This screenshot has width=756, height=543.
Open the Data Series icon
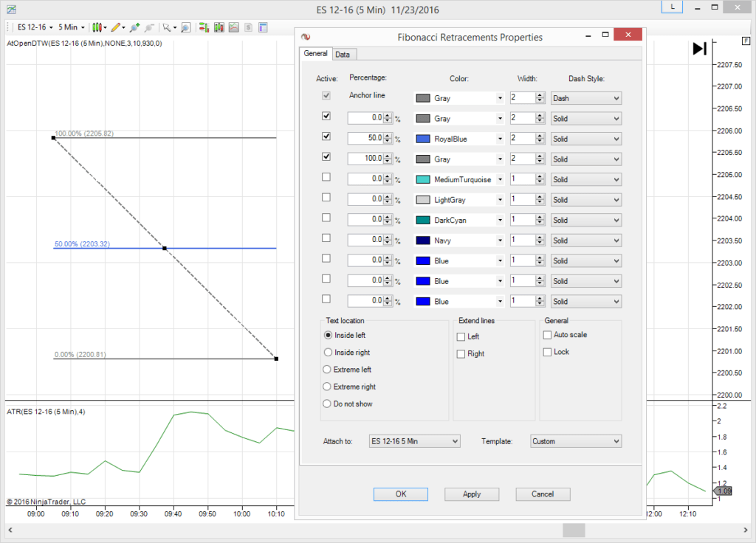(x=219, y=27)
